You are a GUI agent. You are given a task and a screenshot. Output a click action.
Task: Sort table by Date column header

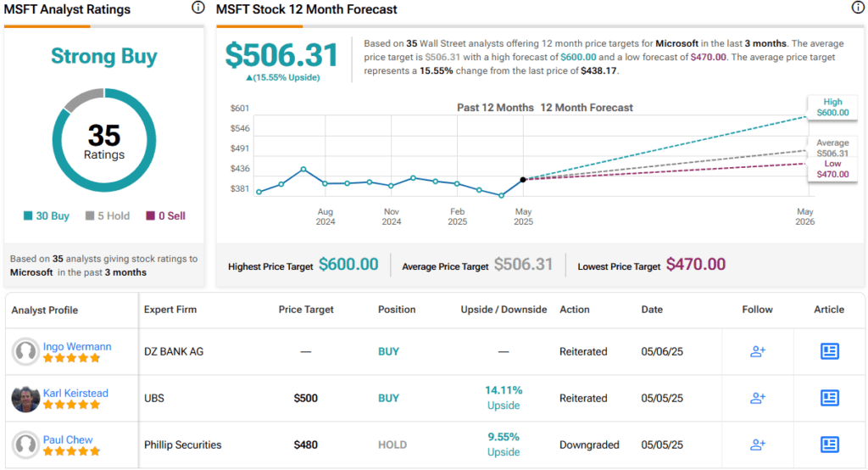(652, 310)
